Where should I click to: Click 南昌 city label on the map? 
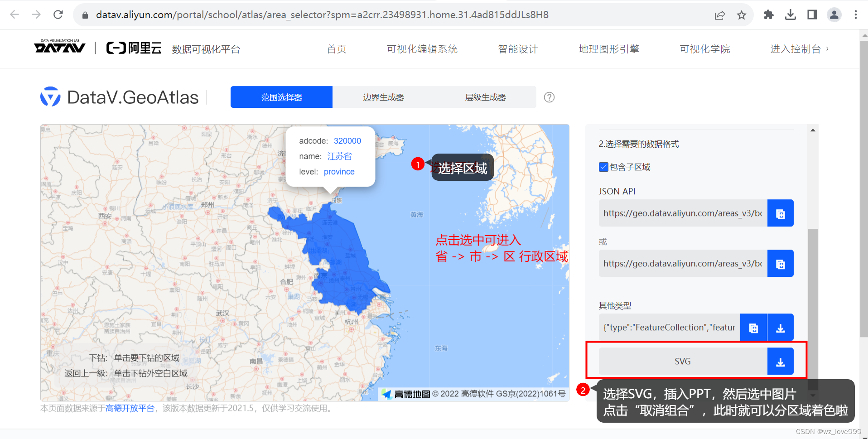point(256,361)
